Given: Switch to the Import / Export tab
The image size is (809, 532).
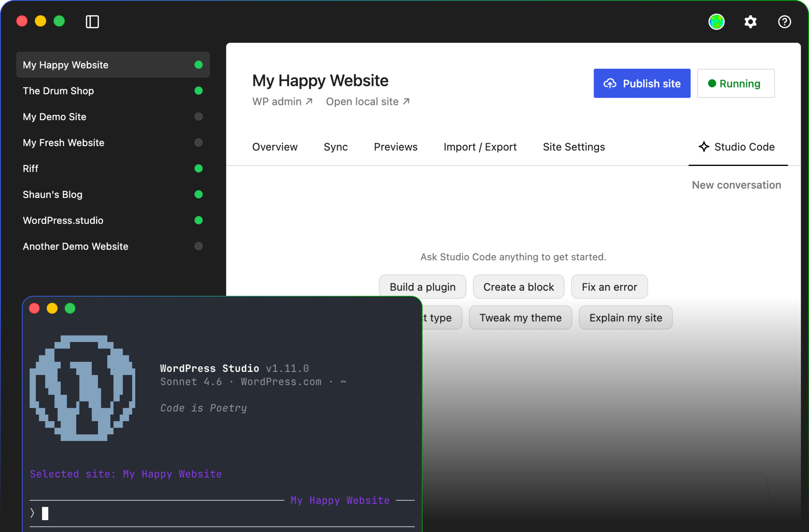Looking at the screenshot, I should pyautogui.click(x=480, y=147).
